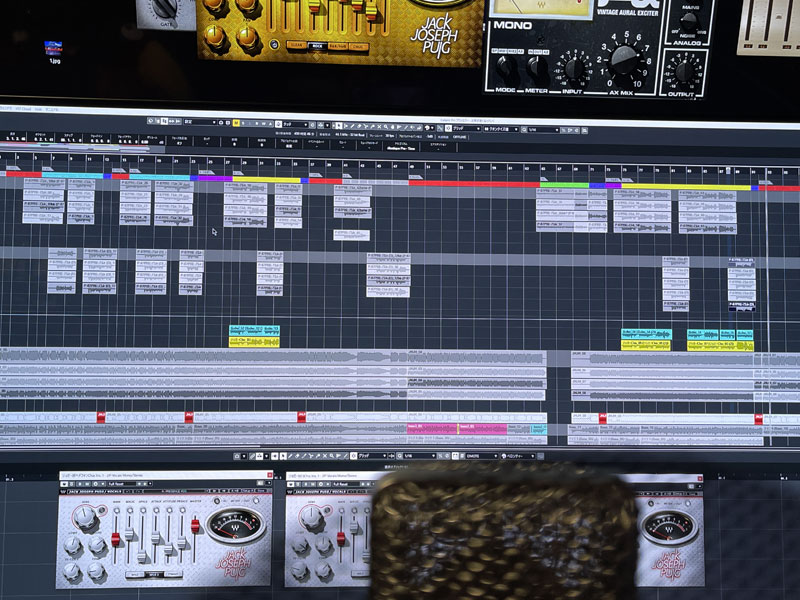Open the 設定 dropdown at left of top toolbar
The height and width of the screenshot is (600, 800).
tap(200, 122)
